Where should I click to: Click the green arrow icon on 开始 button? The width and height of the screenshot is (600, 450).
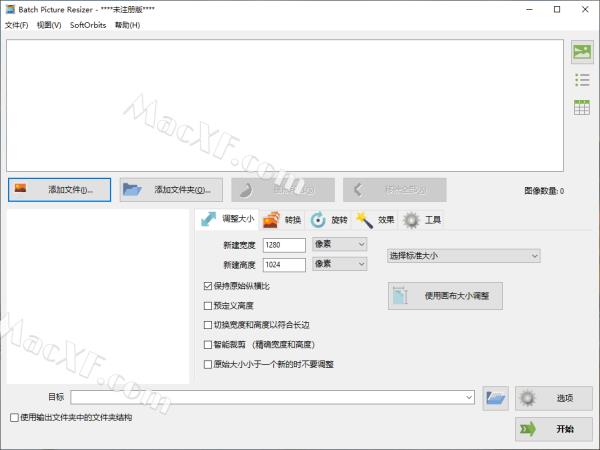click(x=528, y=429)
